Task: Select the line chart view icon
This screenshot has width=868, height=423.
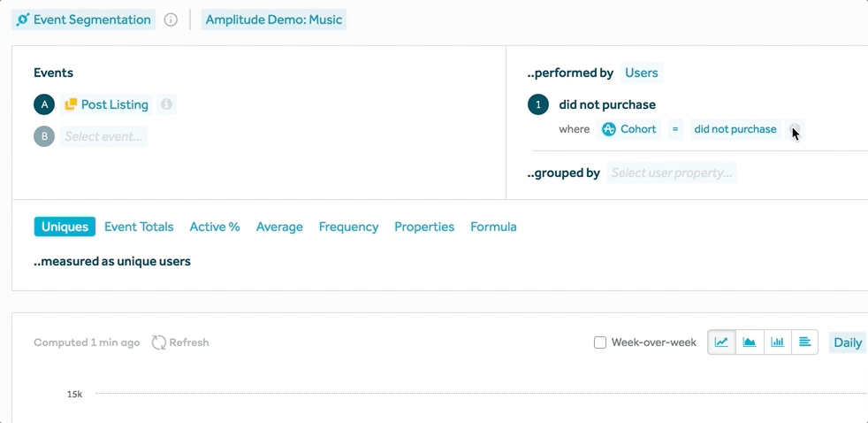Action: (722, 342)
